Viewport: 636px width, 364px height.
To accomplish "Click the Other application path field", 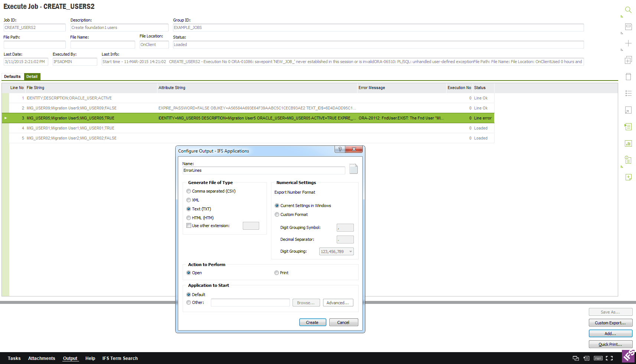I will tap(250, 303).
